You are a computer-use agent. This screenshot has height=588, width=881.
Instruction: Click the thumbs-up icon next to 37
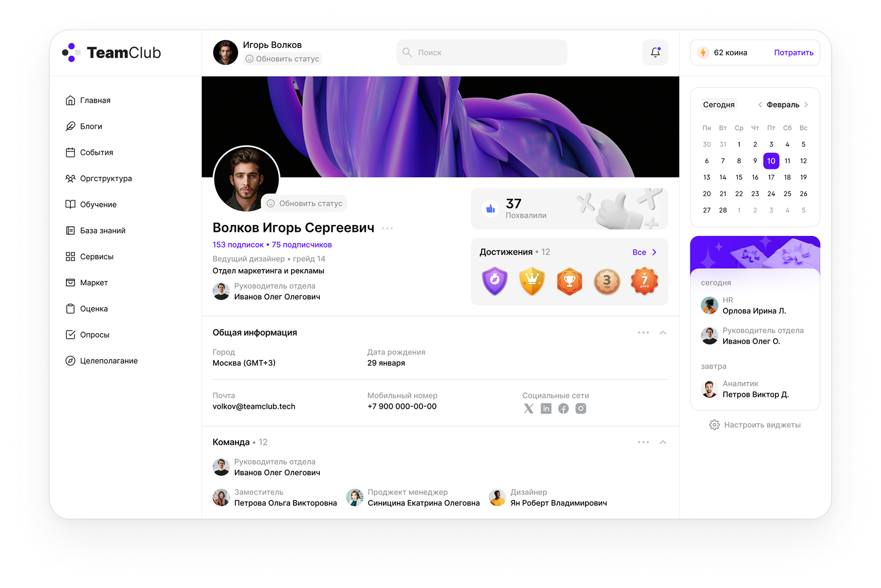pyautogui.click(x=490, y=209)
